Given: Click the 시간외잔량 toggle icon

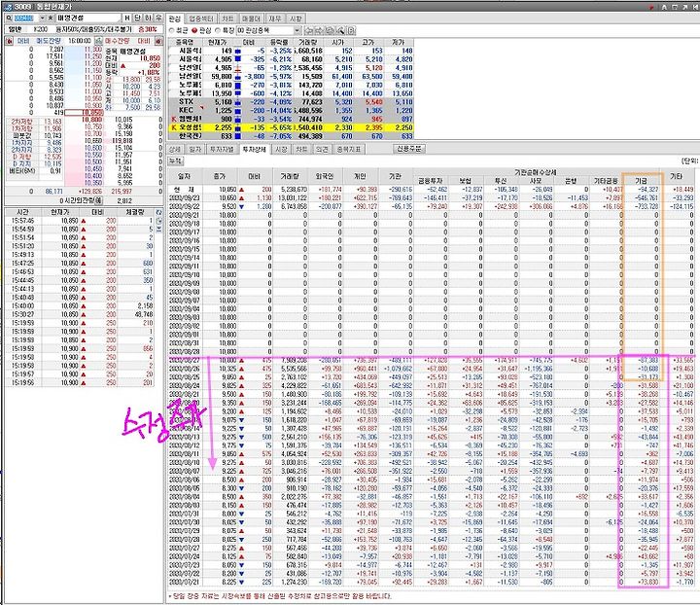Looking at the screenshot, I should pos(98,200).
